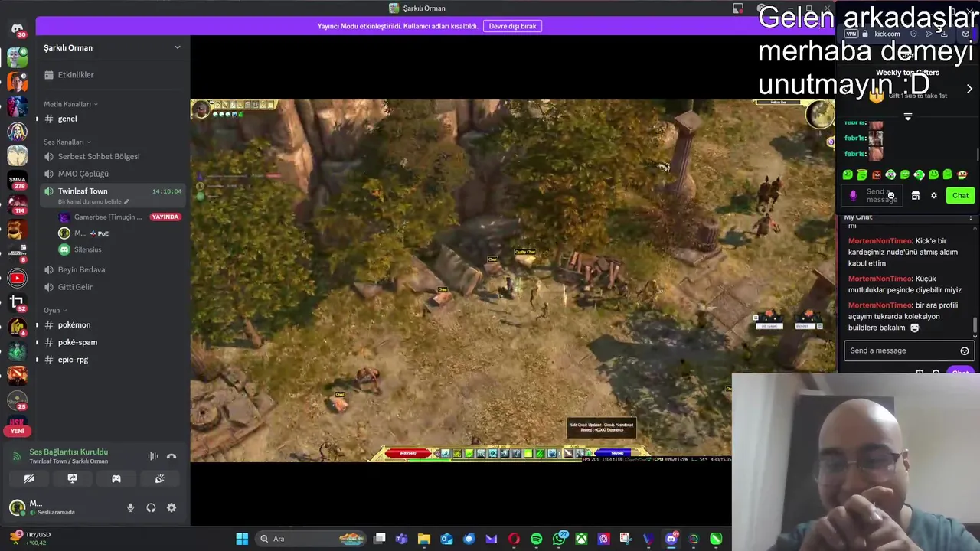Disconnect from the voice call
The width and height of the screenshot is (980, 551).
pos(171,457)
